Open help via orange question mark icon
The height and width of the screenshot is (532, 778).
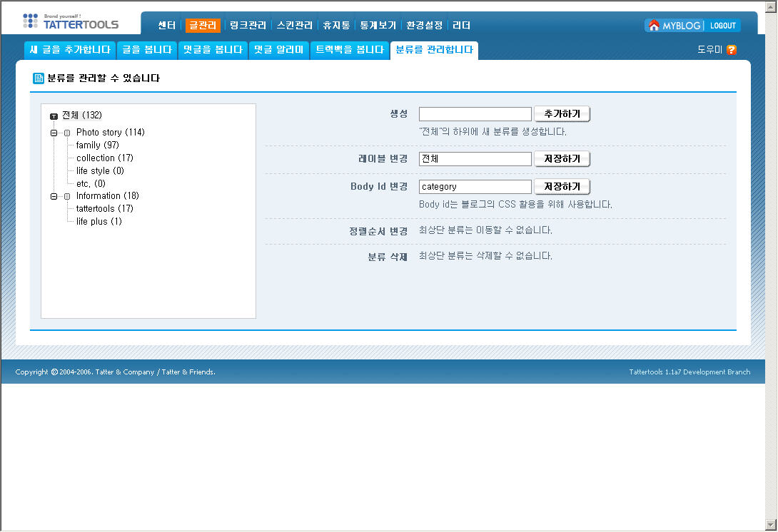pos(731,50)
